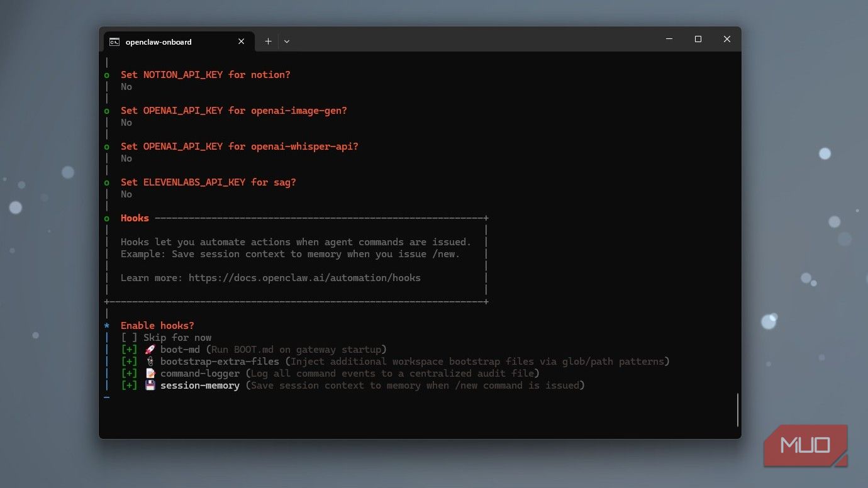Click the "session-memory" hook name
The height and width of the screenshot is (488, 868).
[x=200, y=385]
